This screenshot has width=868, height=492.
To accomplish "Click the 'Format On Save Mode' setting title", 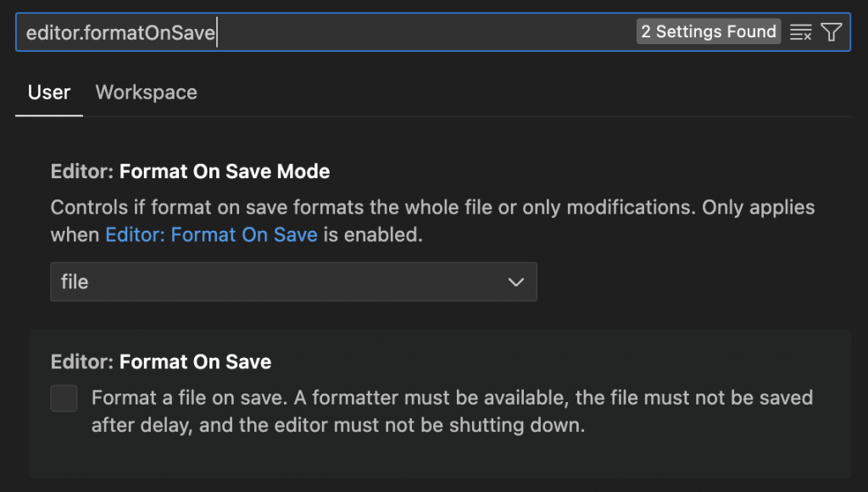I will [225, 171].
